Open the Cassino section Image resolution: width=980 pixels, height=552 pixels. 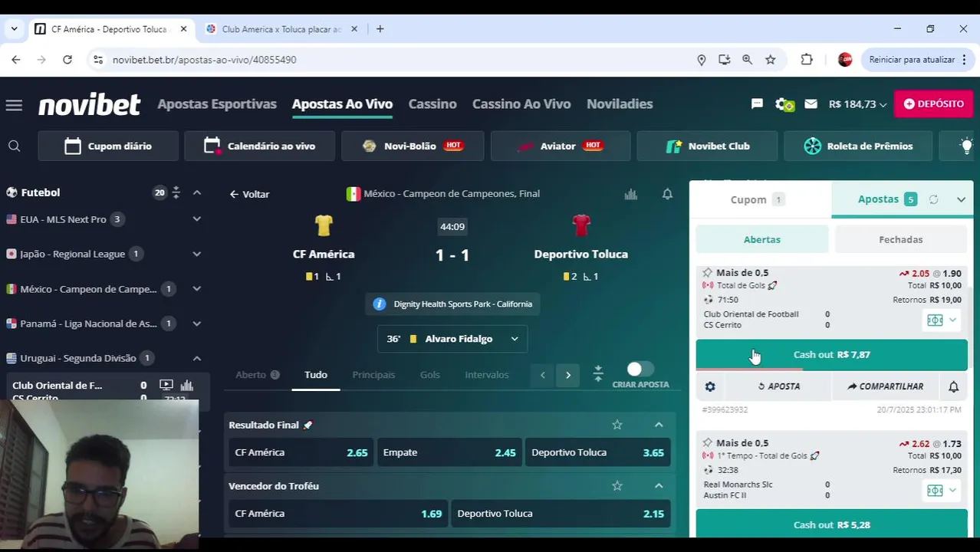point(432,103)
